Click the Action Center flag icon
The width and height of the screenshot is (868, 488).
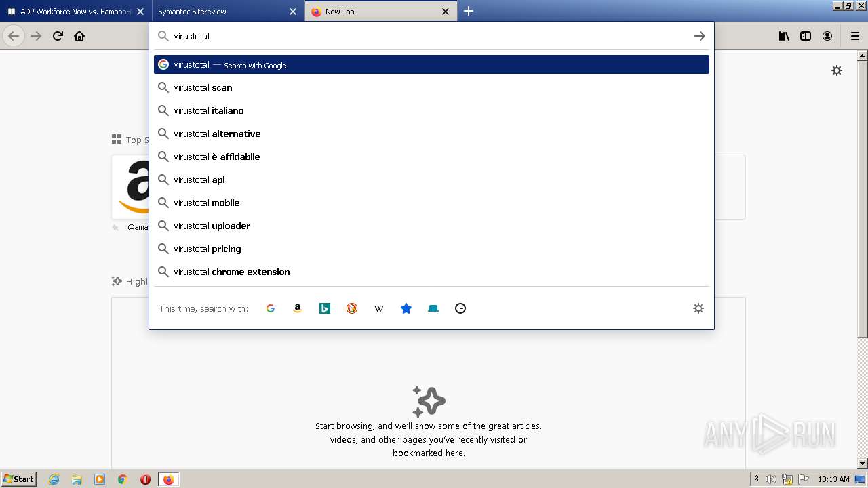(x=804, y=479)
